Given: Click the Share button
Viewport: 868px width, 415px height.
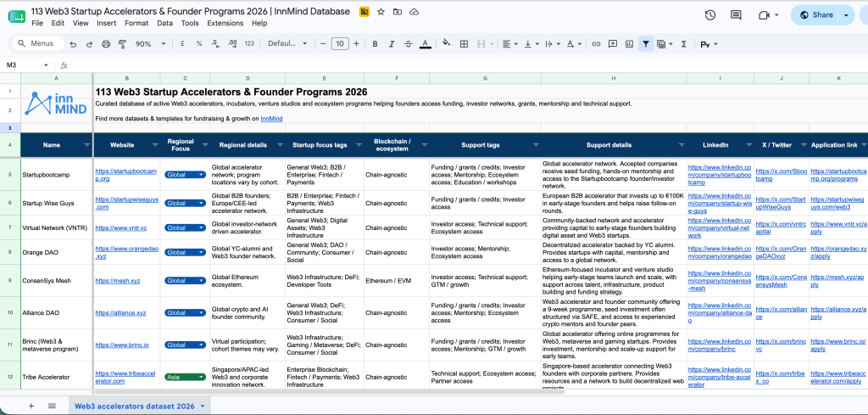Looking at the screenshot, I should tap(816, 15).
